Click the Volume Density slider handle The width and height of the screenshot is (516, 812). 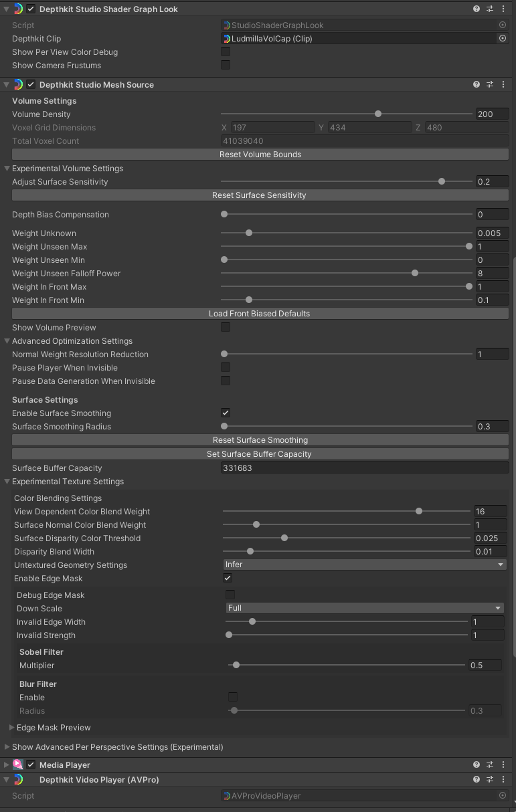[x=378, y=114]
